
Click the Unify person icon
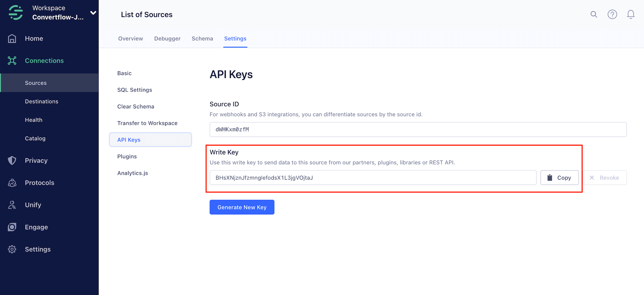[x=12, y=205]
